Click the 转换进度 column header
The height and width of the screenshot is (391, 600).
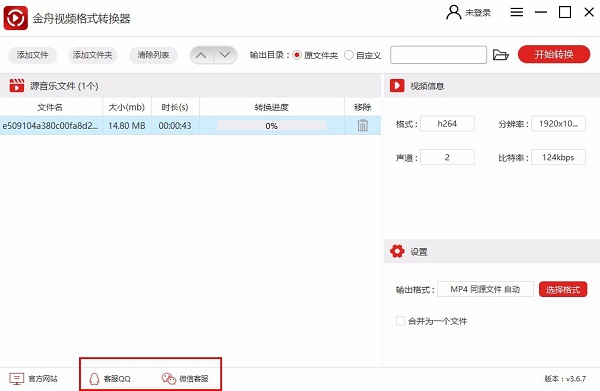[272, 107]
